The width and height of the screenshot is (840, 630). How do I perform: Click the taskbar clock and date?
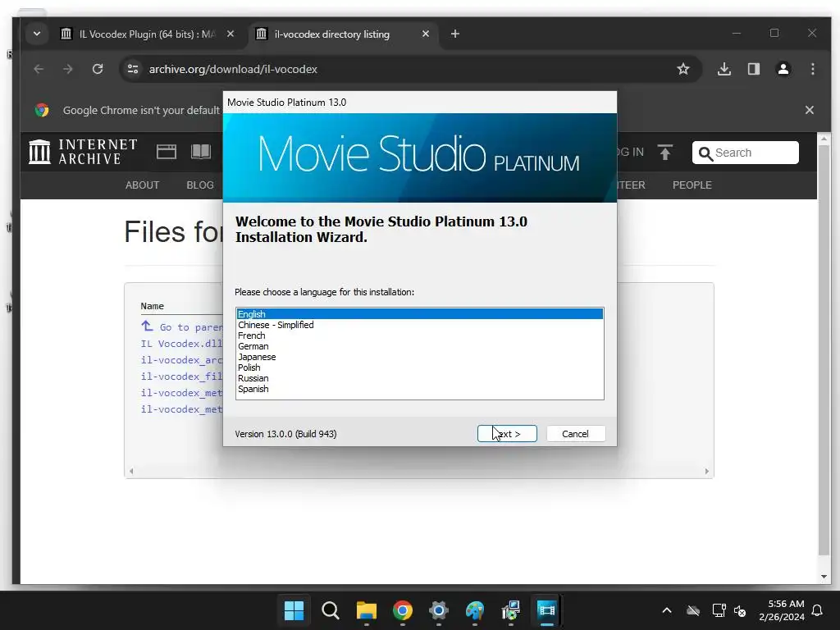click(x=782, y=610)
